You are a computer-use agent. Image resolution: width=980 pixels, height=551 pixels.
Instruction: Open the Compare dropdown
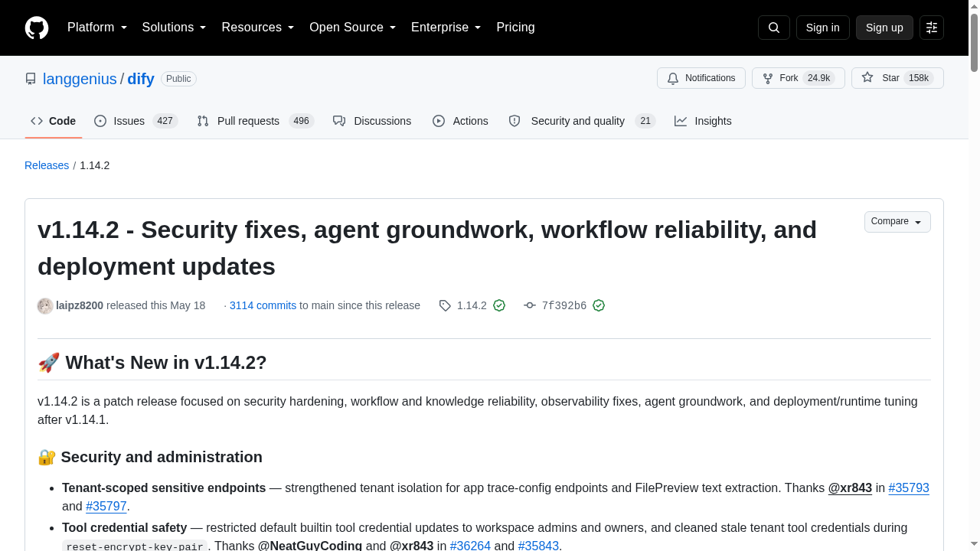click(x=897, y=222)
